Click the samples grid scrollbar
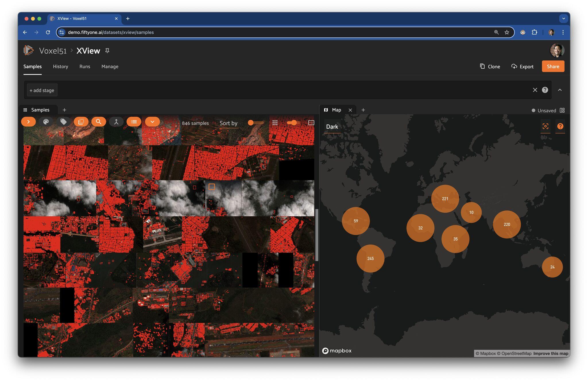The image size is (588, 381). (x=317, y=235)
